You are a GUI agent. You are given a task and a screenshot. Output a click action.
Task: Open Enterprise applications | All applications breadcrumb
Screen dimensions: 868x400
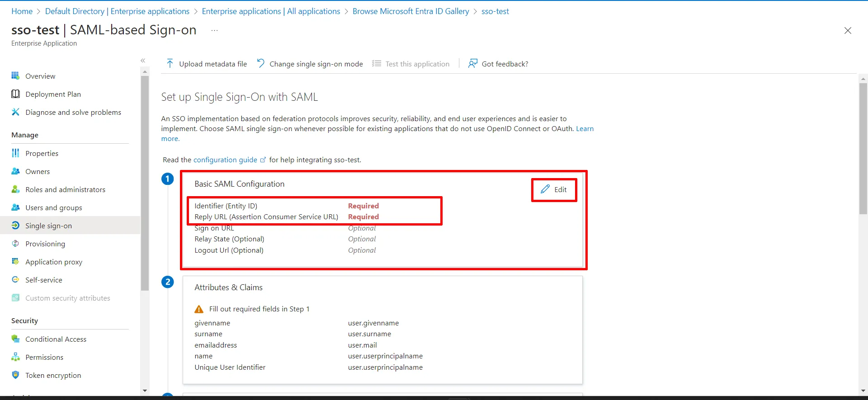(x=271, y=11)
